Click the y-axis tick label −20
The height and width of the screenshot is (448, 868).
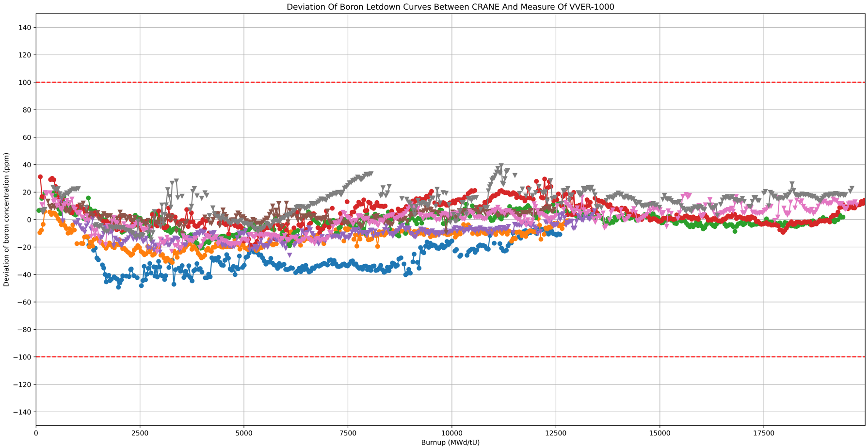click(x=24, y=247)
